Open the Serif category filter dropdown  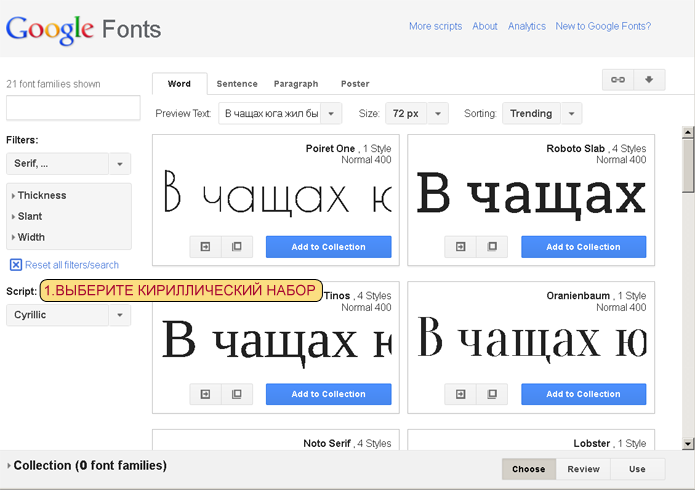coord(68,164)
